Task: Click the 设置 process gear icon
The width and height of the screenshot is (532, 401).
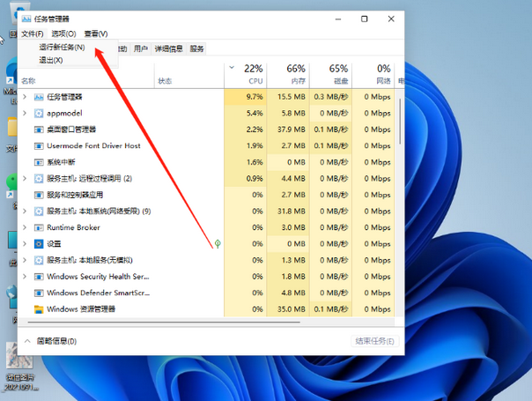Action: [39, 244]
